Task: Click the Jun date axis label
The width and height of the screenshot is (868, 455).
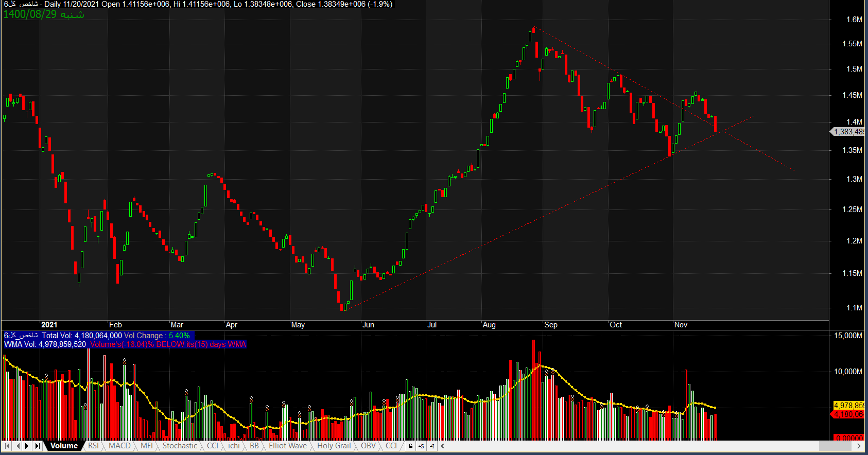Action: [369, 325]
